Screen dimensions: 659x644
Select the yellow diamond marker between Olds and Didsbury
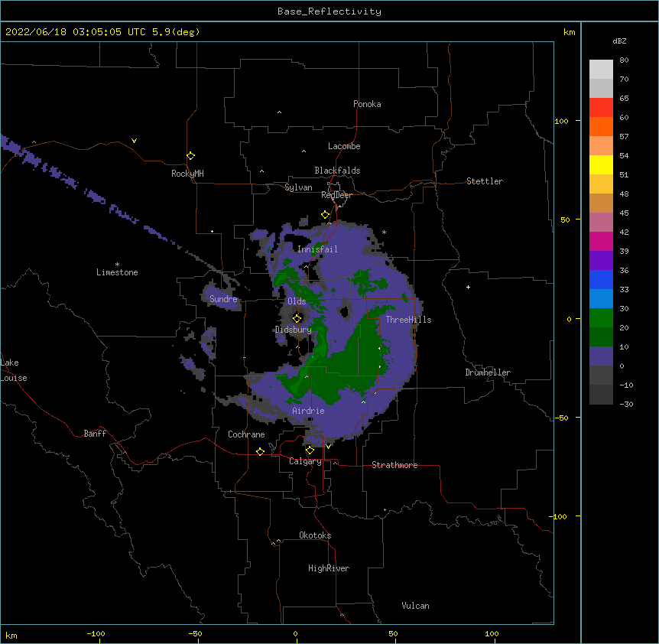tap(297, 318)
